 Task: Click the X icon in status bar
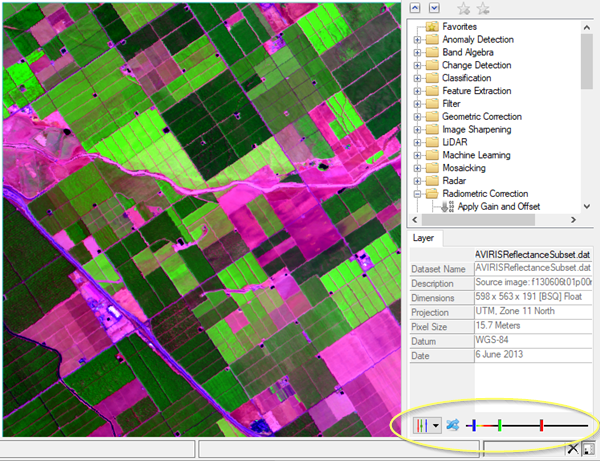click(x=573, y=450)
